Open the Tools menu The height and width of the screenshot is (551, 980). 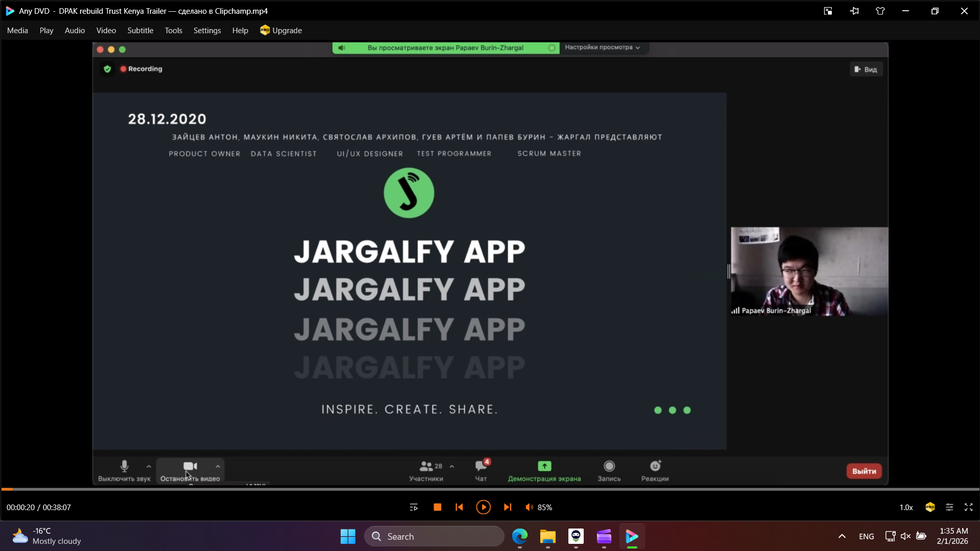click(174, 31)
